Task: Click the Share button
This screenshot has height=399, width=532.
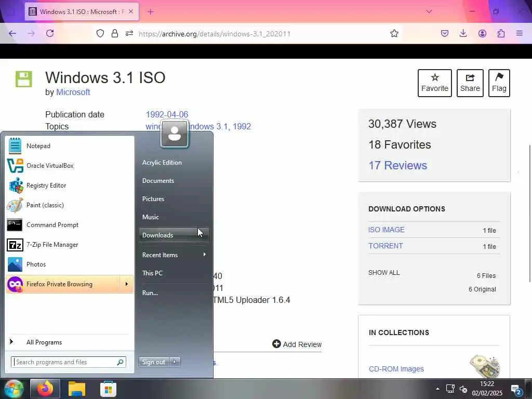Action: [x=470, y=83]
